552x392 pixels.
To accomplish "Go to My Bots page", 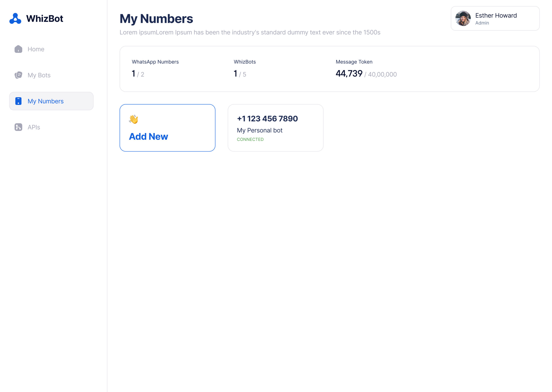I will 39,75.
